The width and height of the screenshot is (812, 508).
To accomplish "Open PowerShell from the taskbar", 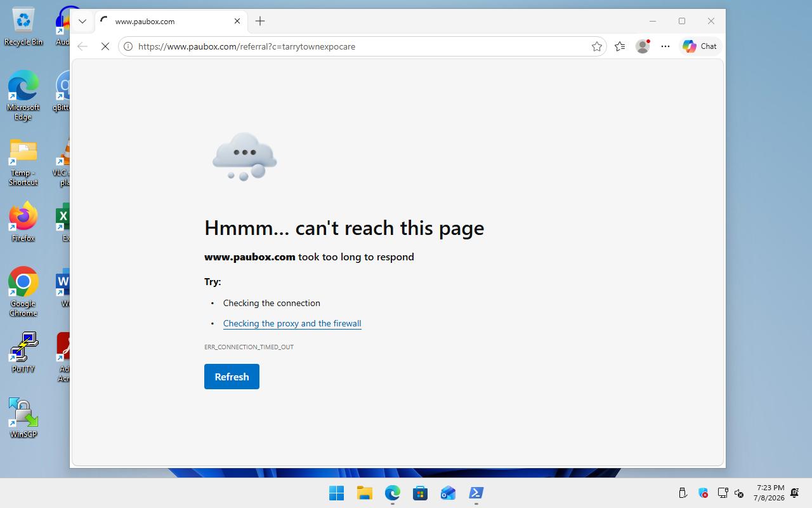I will (x=476, y=493).
